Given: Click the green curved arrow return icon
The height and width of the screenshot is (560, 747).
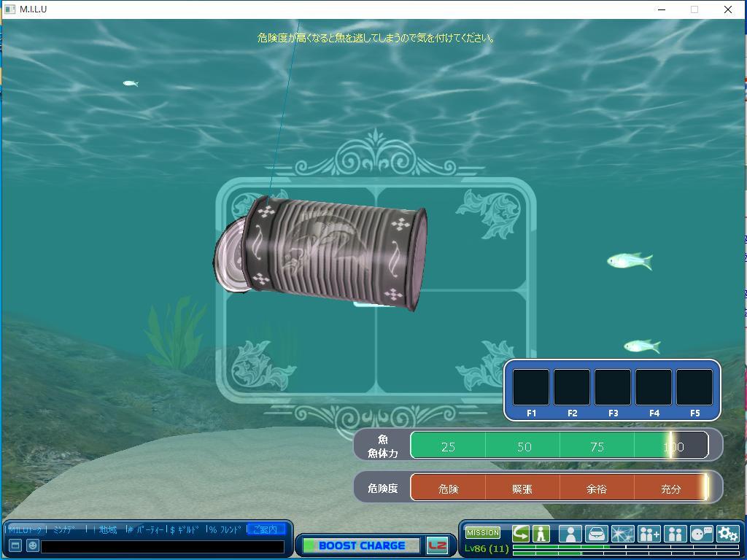Looking at the screenshot, I should click(520, 534).
